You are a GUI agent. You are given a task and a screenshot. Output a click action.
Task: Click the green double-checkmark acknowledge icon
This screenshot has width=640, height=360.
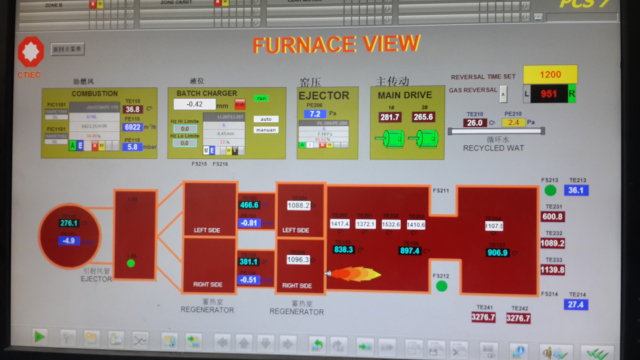click(x=597, y=353)
